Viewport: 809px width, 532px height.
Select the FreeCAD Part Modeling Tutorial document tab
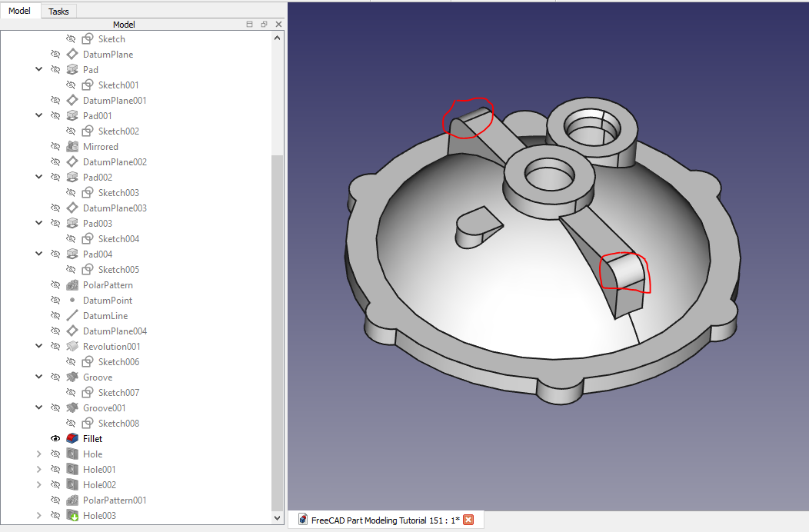pos(385,520)
